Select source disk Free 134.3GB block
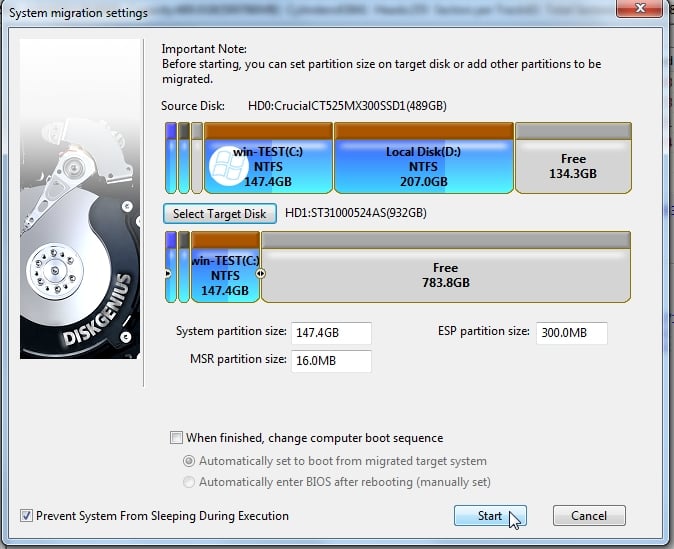This screenshot has height=549, width=674. click(x=573, y=158)
